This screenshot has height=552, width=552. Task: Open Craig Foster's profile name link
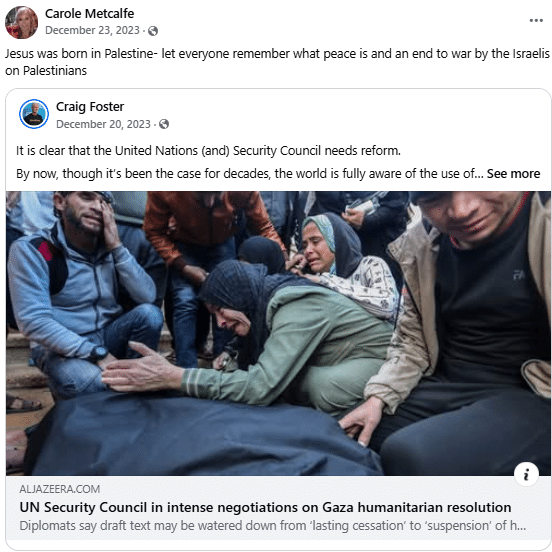pyautogui.click(x=90, y=107)
